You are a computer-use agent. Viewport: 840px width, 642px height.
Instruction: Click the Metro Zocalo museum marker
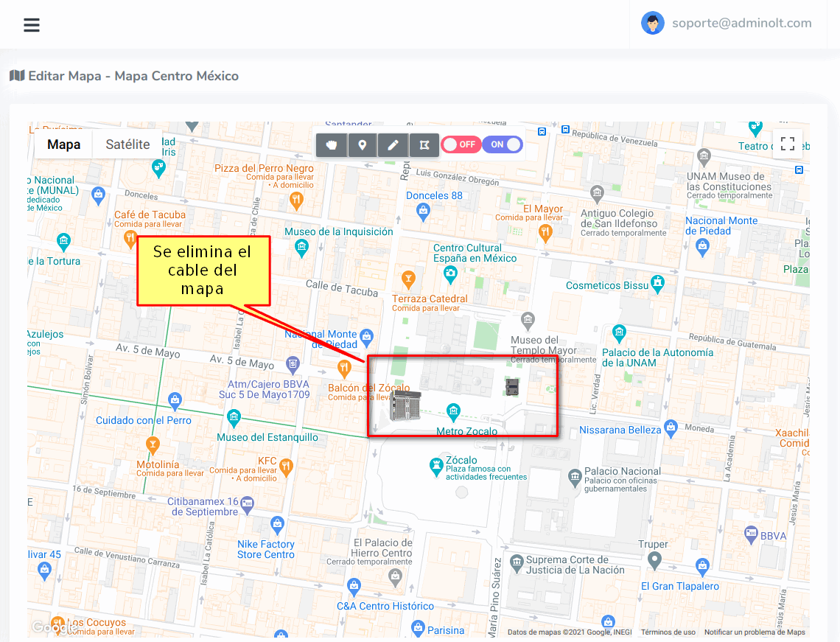(454, 411)
